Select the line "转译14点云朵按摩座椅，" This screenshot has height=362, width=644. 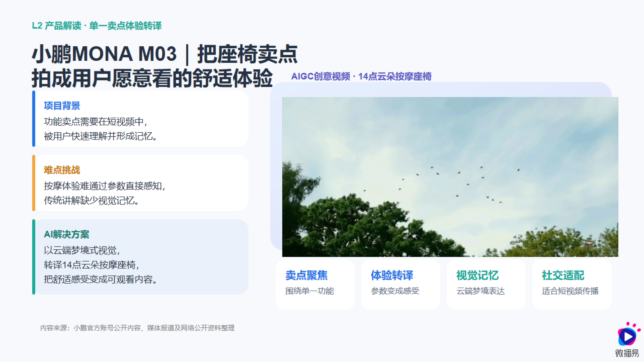click(x=92, y=265)
